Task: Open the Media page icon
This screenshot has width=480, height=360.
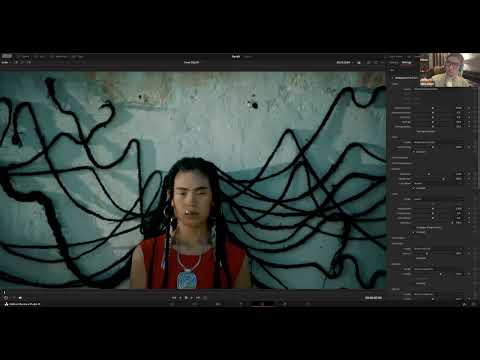Action: tap(172, 304)
